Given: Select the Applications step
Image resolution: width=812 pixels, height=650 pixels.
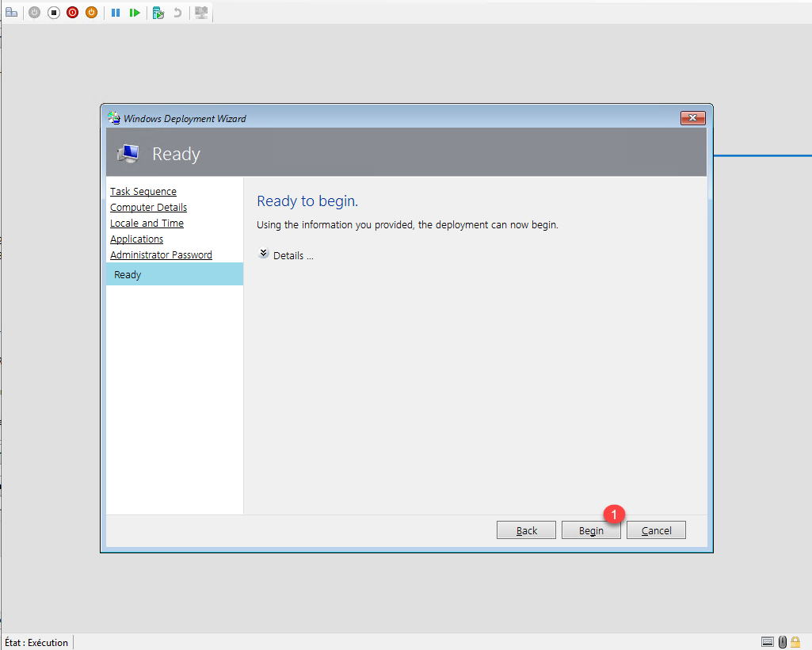Looking at the screenshot, I should [136, 239].
